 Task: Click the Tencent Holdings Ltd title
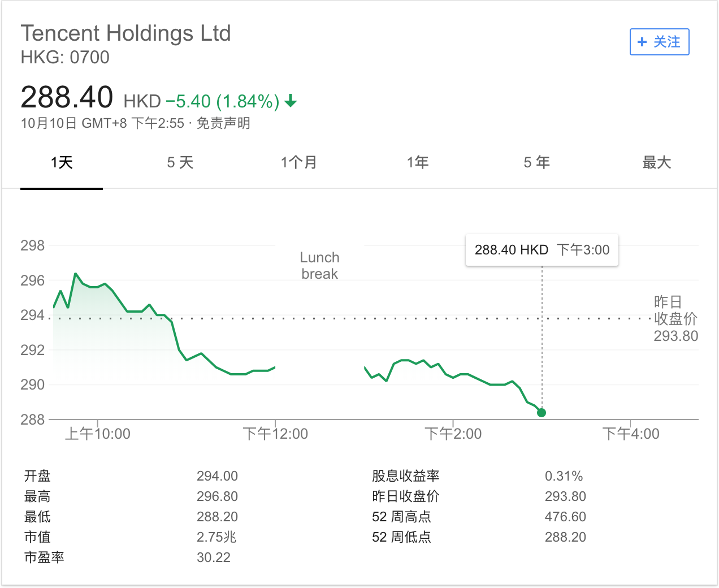click(126, 33)
